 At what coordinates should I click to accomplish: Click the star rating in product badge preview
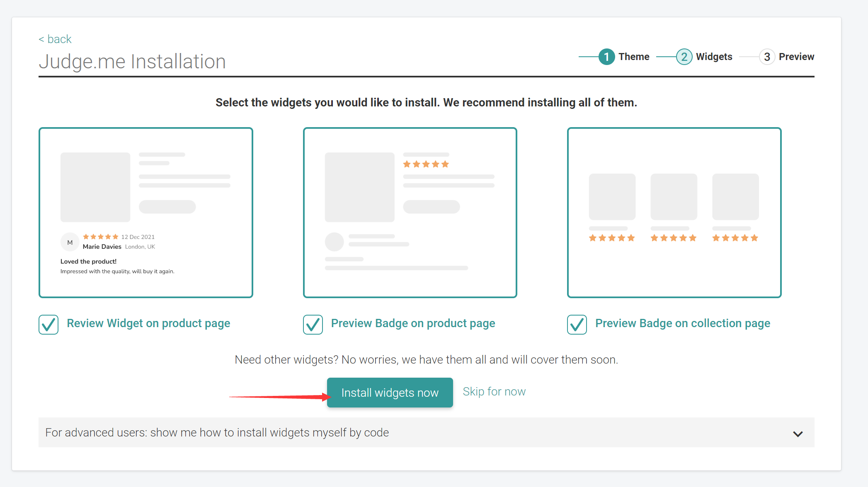(426, 164)
